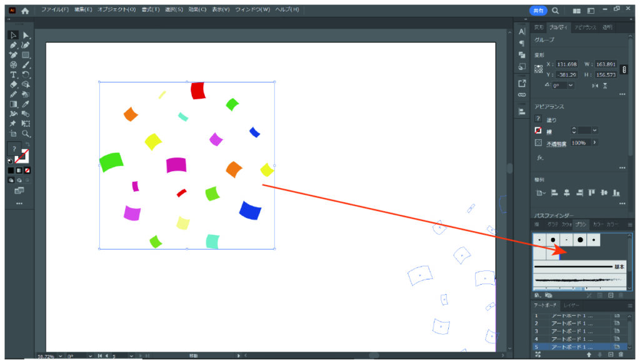The image size is (640, 364).
Task: Open the Character panel icon in dock
Action: point(522,31)
